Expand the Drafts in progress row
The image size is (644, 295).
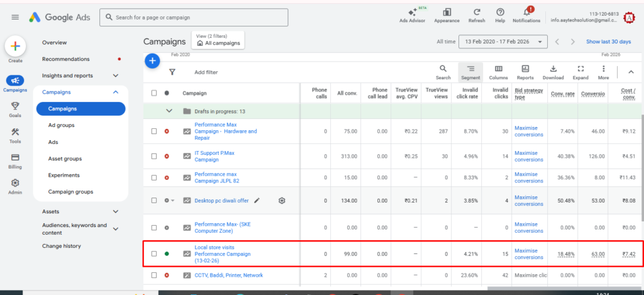click(169, 111)
